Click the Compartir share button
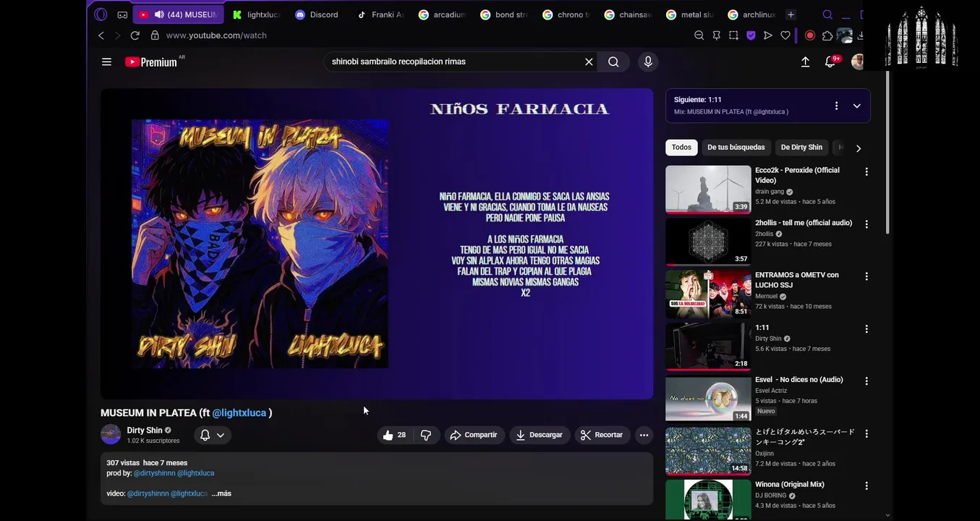Viewport: 980px width, 521px height. 474,435
